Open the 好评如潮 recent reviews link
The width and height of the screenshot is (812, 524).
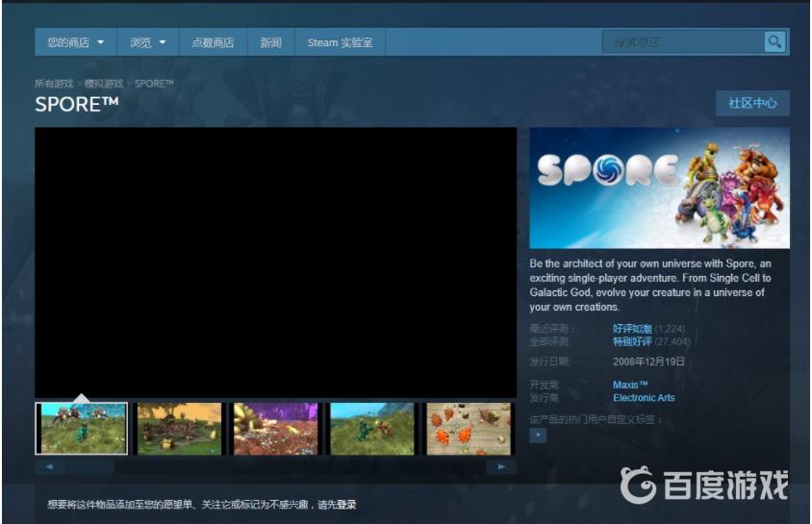click(x=632, y=329)
